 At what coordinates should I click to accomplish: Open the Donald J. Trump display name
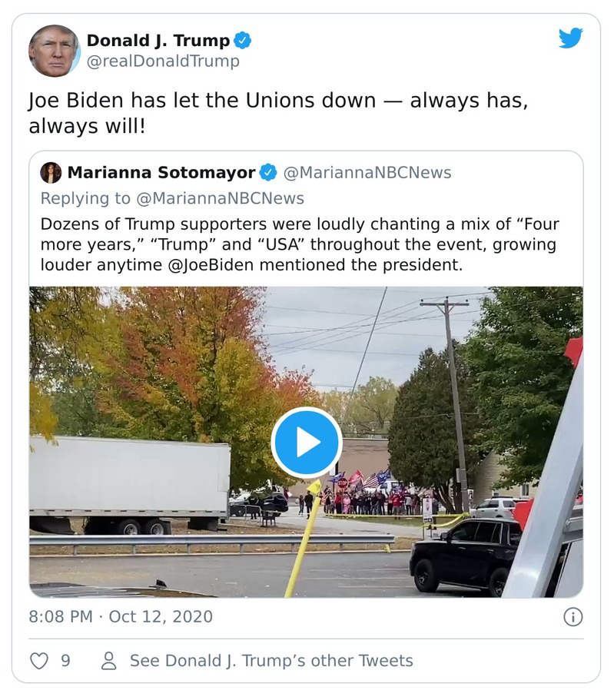point(158,41)
